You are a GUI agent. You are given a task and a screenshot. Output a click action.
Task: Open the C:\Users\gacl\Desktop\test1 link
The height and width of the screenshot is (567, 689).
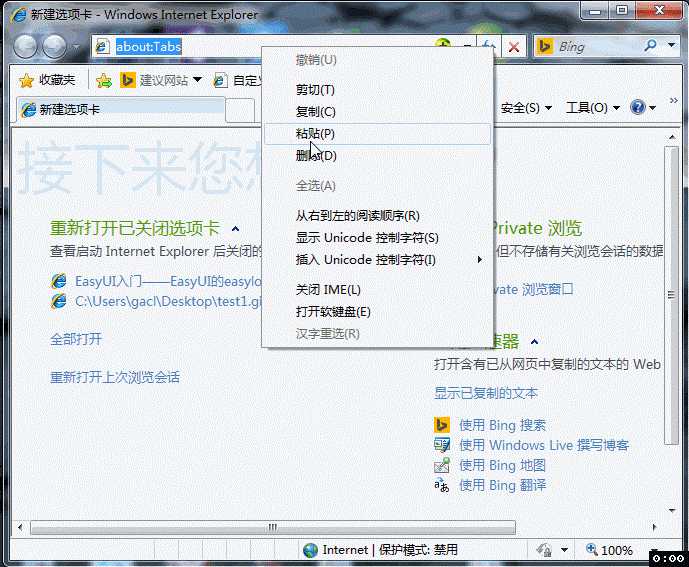(x=168, y=302)
